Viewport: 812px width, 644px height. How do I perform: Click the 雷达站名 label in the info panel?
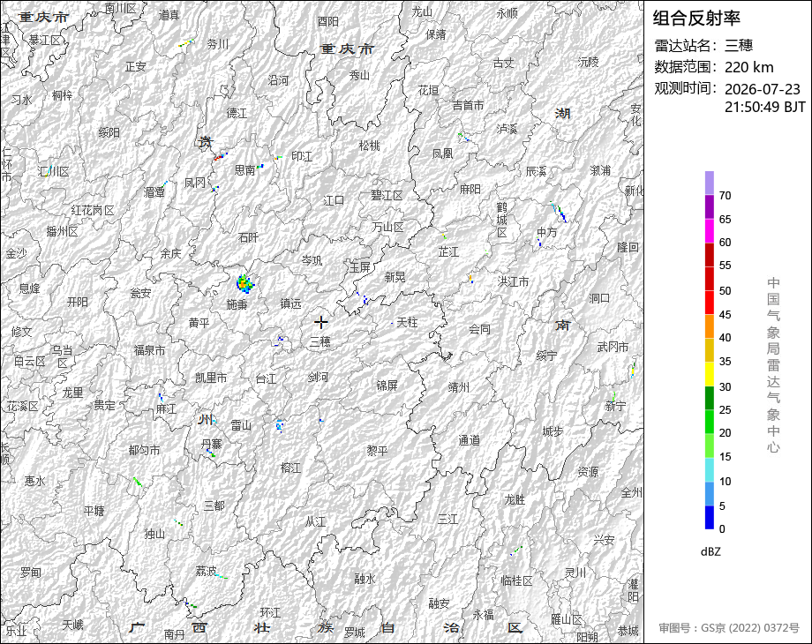tap(686, 46)
